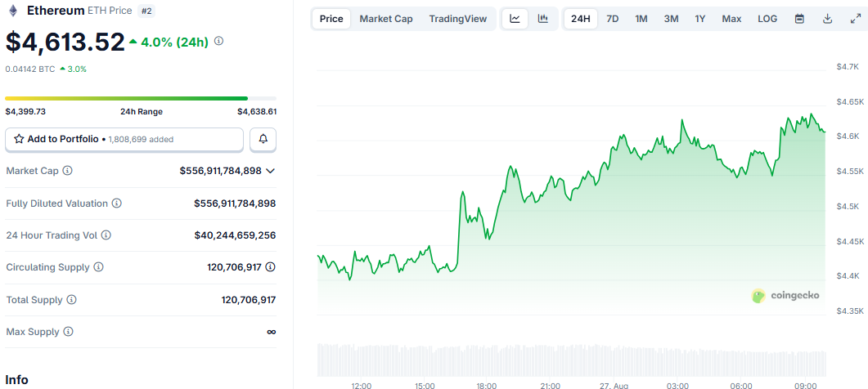Open the calendar date range picker
Screen dimensions: 868x389
pos(799,19)
